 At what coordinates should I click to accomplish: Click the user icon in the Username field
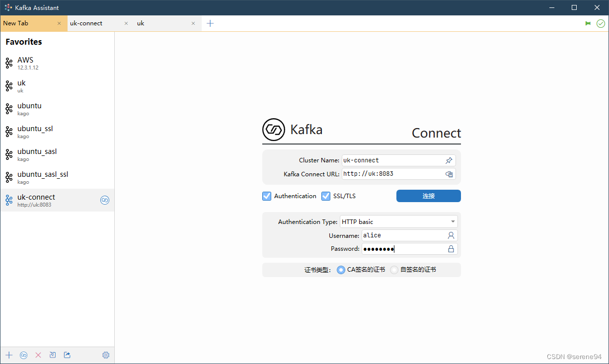(451, 235)
